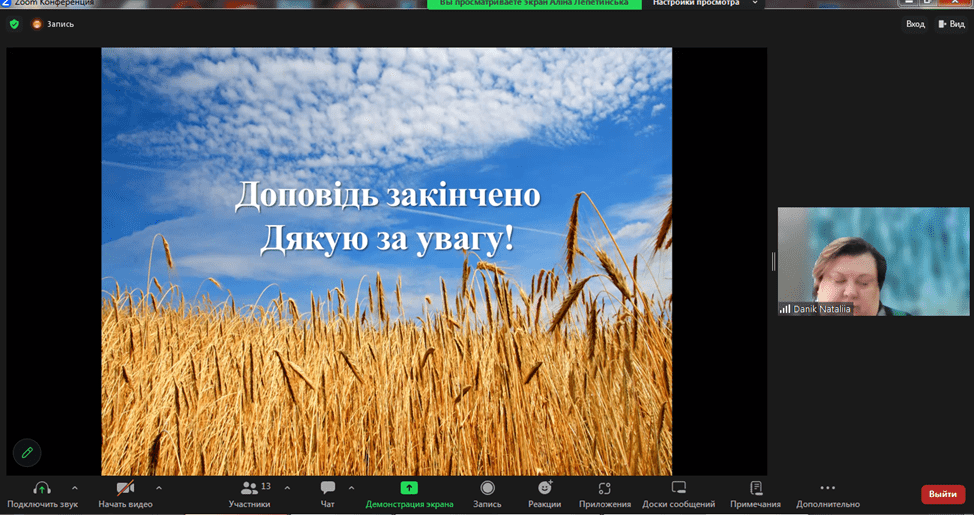Image resolution: width=974 pixels, height=515 pixels.
Task: Expand audio options arrow next to Подключить звук
Action: coord(74,488)
